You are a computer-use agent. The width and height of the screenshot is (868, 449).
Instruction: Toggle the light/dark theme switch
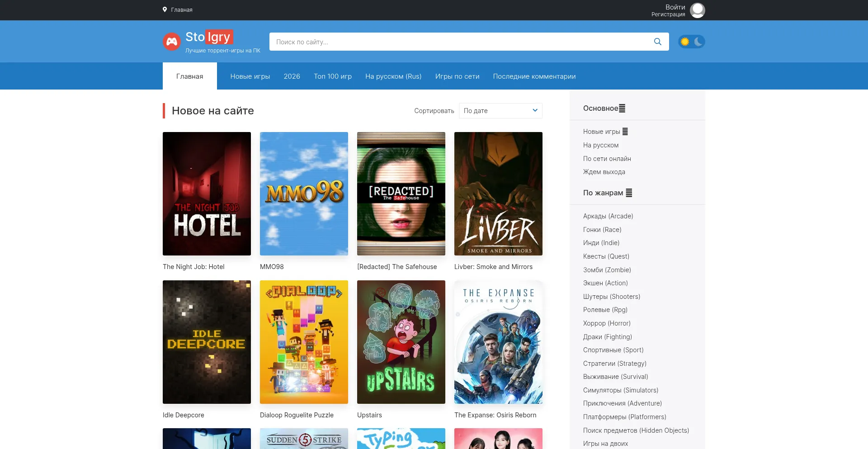(x=692, y=42)
